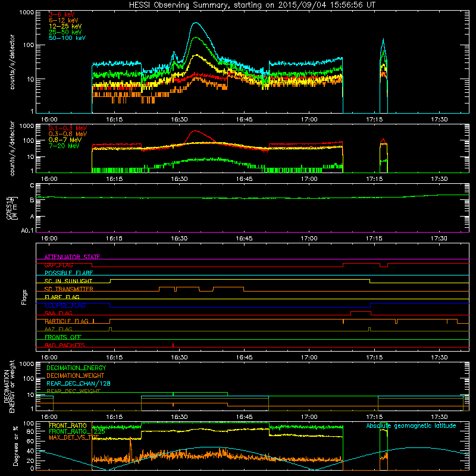This screenshot has width=476, height=476.
Task: Select the FRONT_RATIO legend label
Action: 68,425
